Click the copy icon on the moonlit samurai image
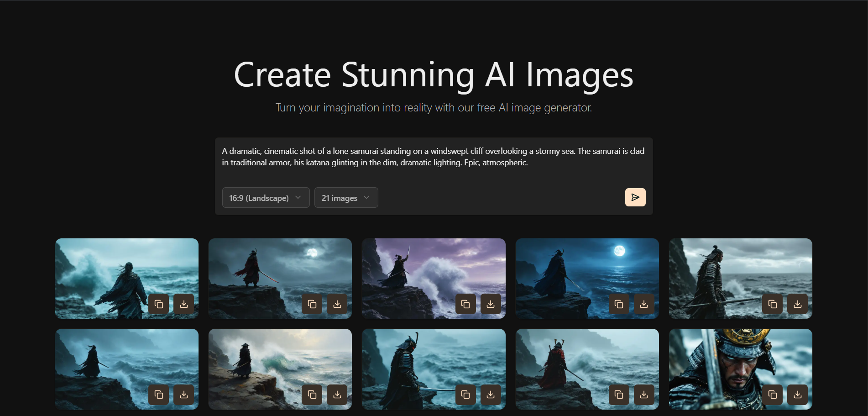Image resolution: width=868 pixels, height=416 pixels. click(312, 304)
